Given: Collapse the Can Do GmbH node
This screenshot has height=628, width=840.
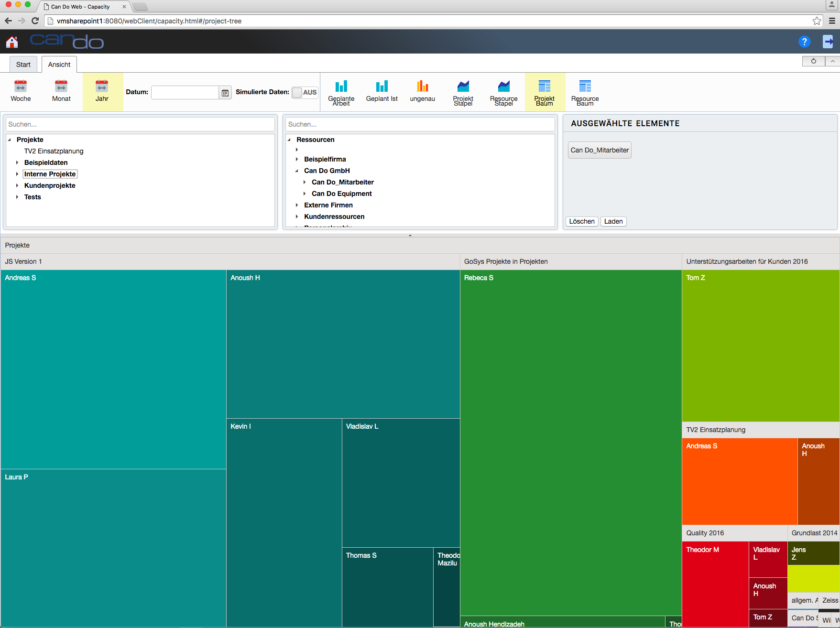Looking at the screenshot, I should pyautogui.click(x=297, y=171).
